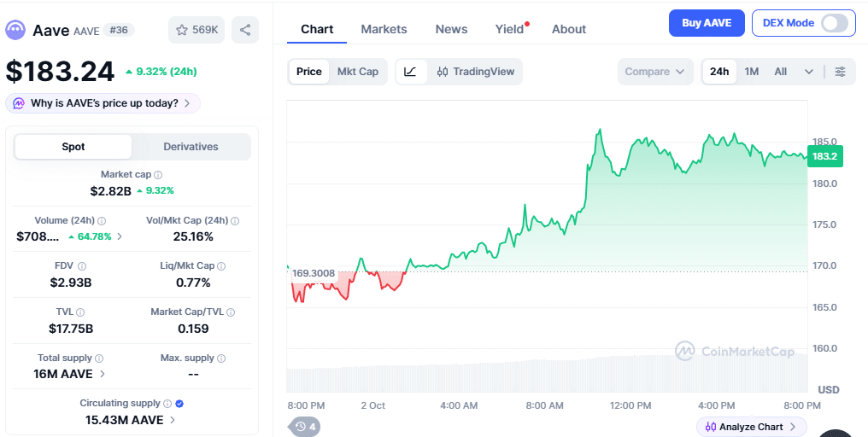Select the Derivatives segment

point(191,147)
